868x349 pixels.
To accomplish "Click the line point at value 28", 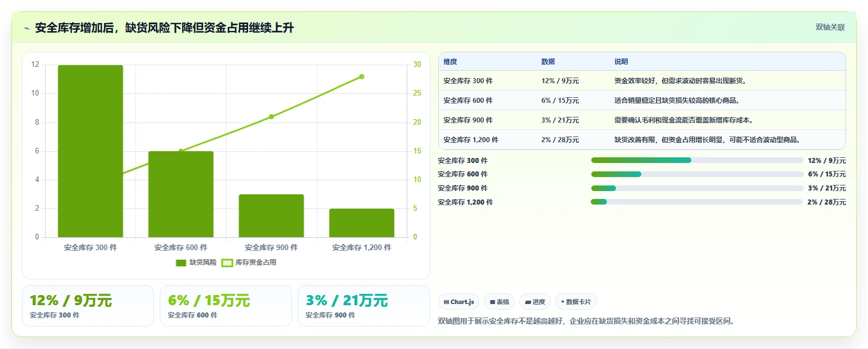I will 362,76.
